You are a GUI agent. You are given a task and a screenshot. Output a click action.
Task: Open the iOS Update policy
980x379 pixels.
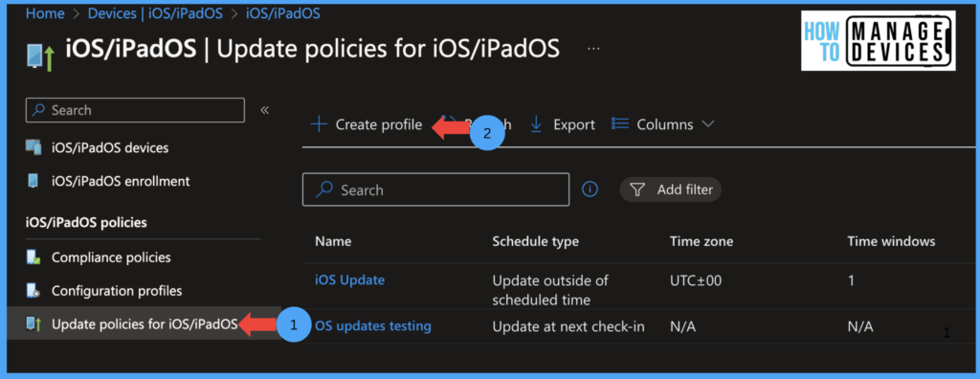point(349,279)
